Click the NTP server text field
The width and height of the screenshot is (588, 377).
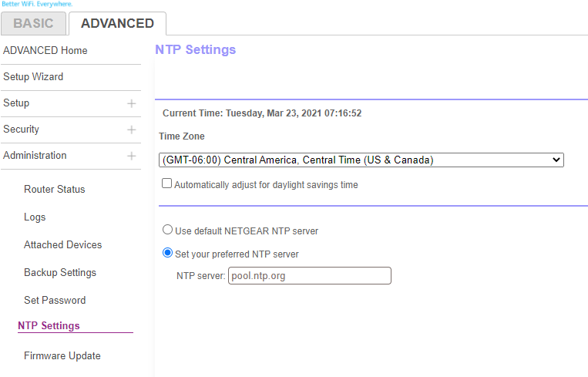[310, 275]
